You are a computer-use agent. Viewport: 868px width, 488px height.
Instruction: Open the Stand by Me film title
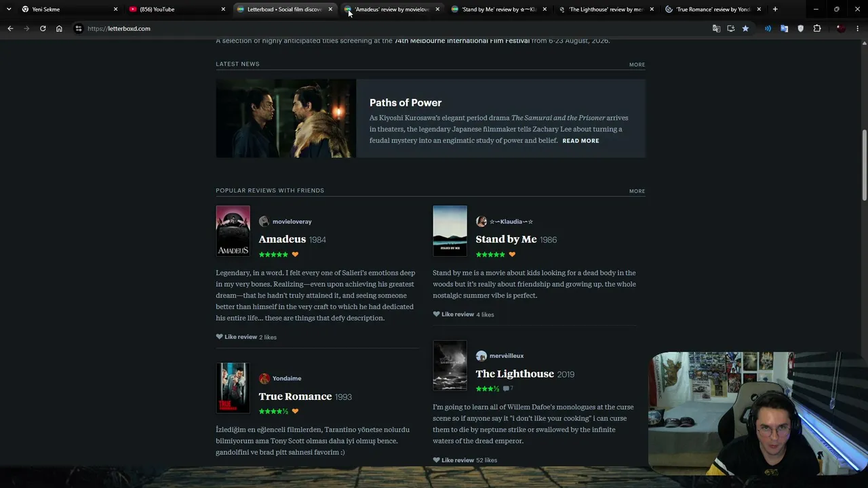click(506, 239)
